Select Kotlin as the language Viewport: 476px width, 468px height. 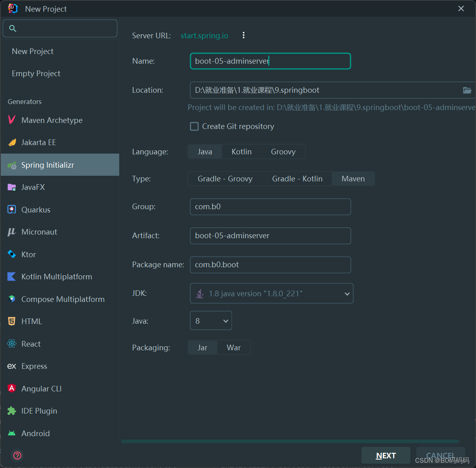(242, 152)
